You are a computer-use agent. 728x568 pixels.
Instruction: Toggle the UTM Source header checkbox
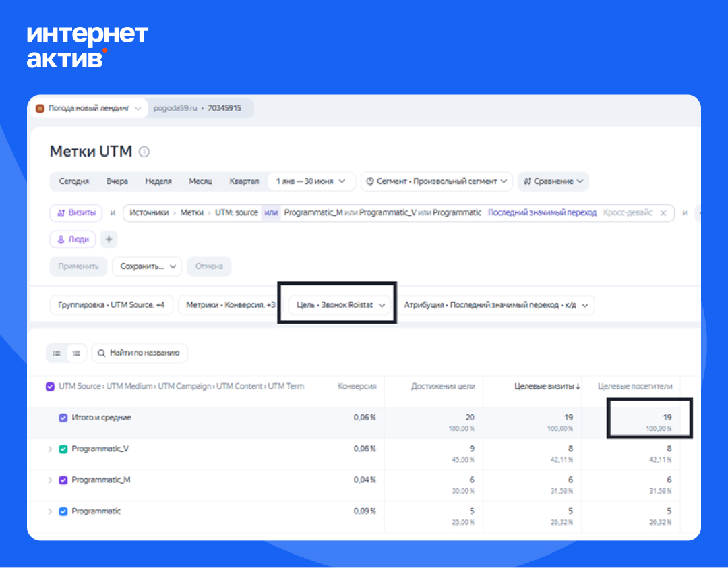click(50, 387)
